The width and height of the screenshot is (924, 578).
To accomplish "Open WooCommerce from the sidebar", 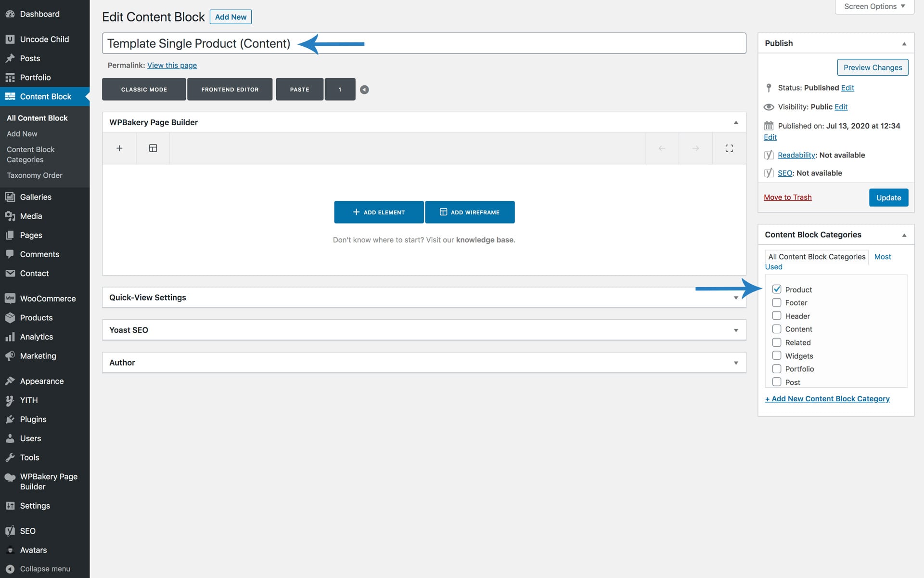I will pos(48,299).
